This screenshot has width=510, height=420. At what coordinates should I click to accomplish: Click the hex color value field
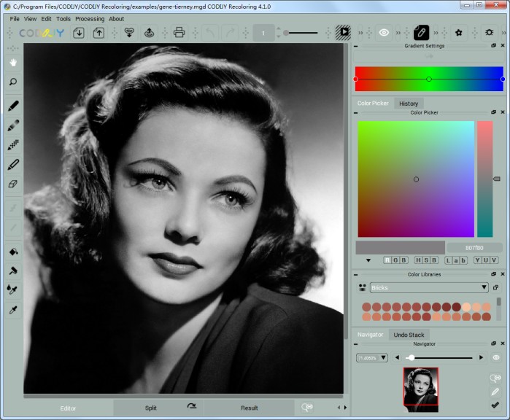pos(474,248)
